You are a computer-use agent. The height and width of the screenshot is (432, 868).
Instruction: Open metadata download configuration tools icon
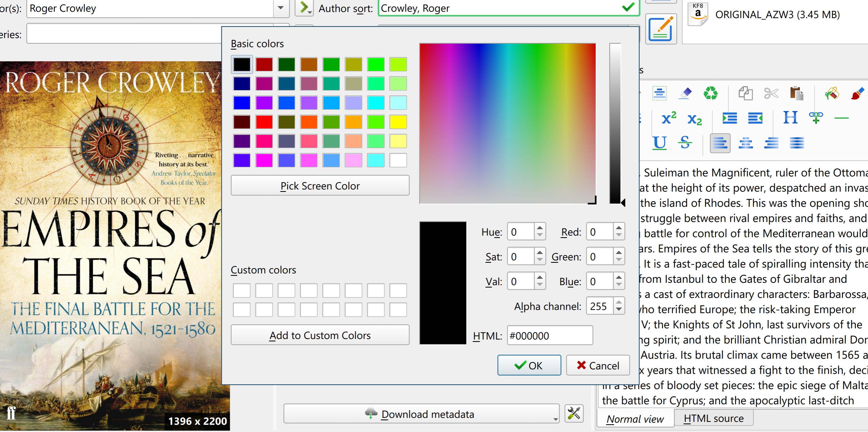pos(574,413)
